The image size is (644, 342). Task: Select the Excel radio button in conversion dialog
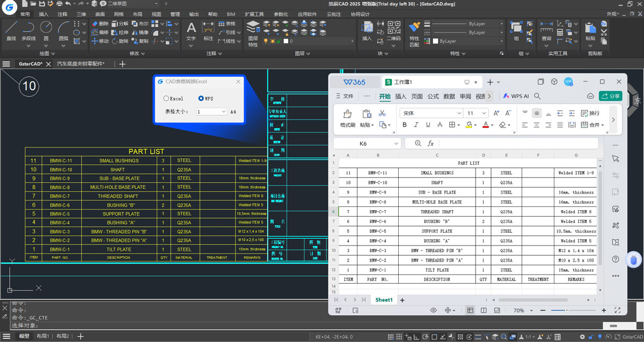(x=166, y=98)
